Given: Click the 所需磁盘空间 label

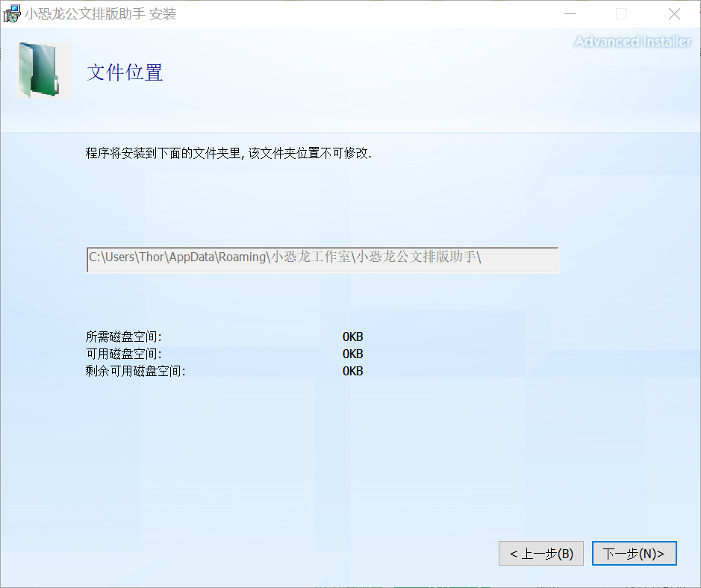Looking at the screenshot, I should pyautogui.click(x=123, y=337).
